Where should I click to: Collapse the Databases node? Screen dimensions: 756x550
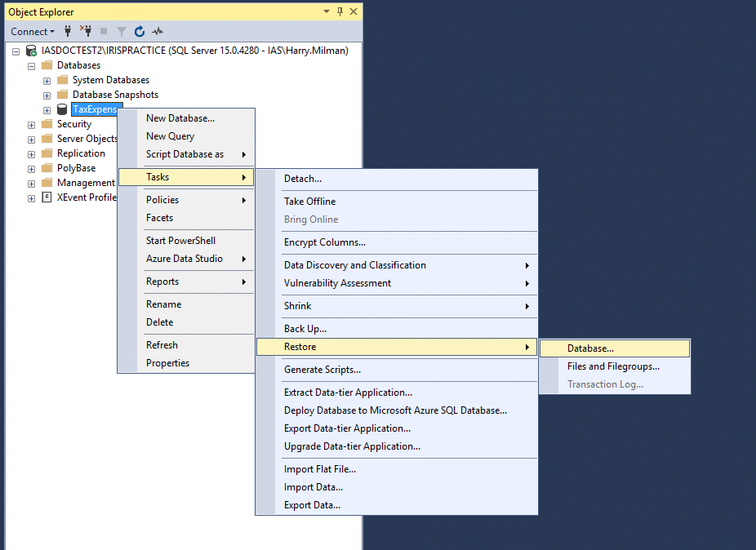point(31,66)
